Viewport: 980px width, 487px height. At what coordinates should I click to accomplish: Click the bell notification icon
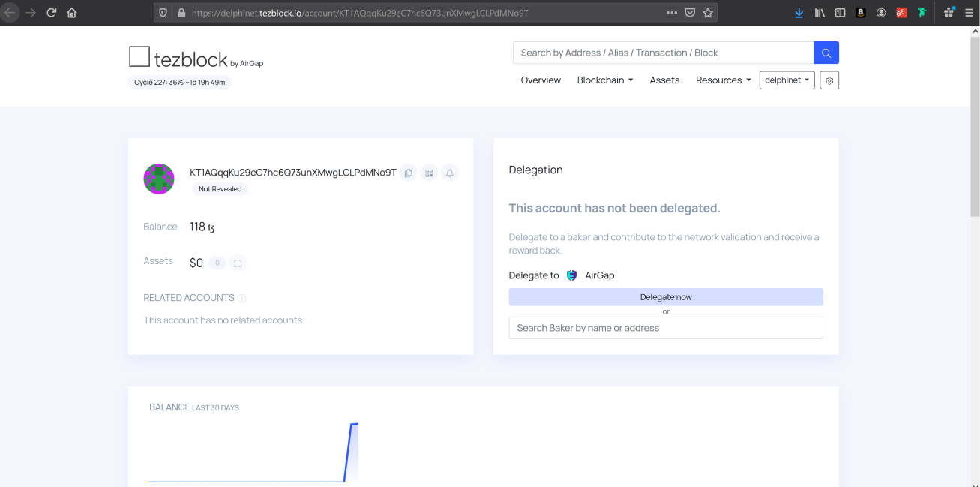(450, 173)
